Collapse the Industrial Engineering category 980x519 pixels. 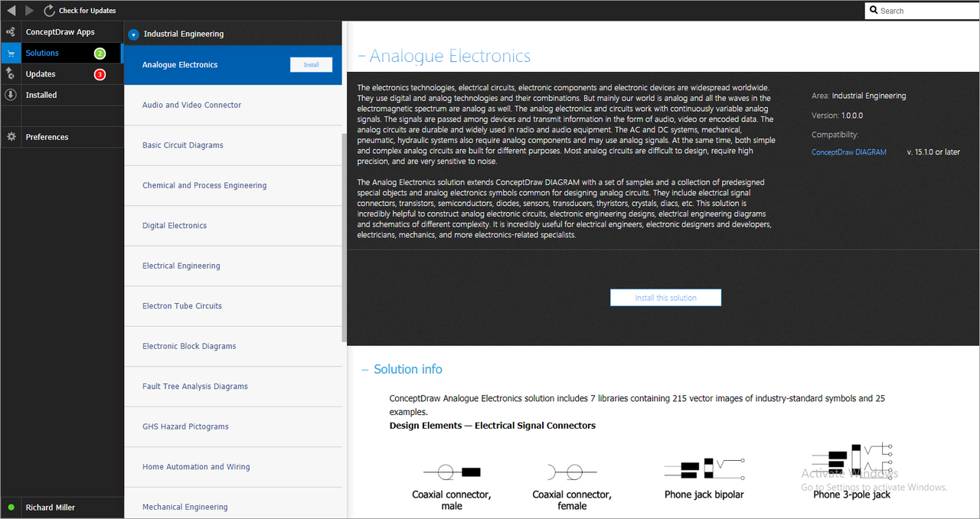133,34
